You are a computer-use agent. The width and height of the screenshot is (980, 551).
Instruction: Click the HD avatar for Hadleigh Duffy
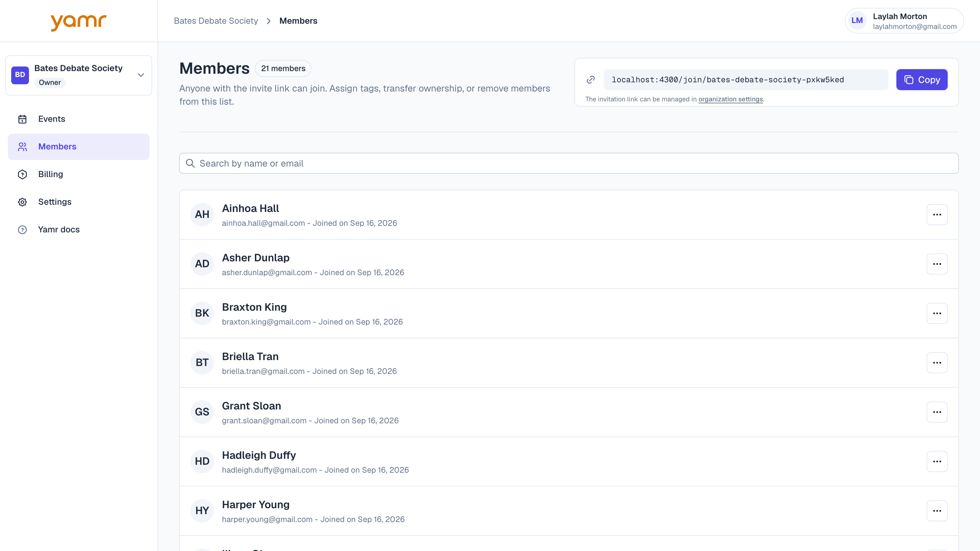pyautogui.click(x=202, y=462)
